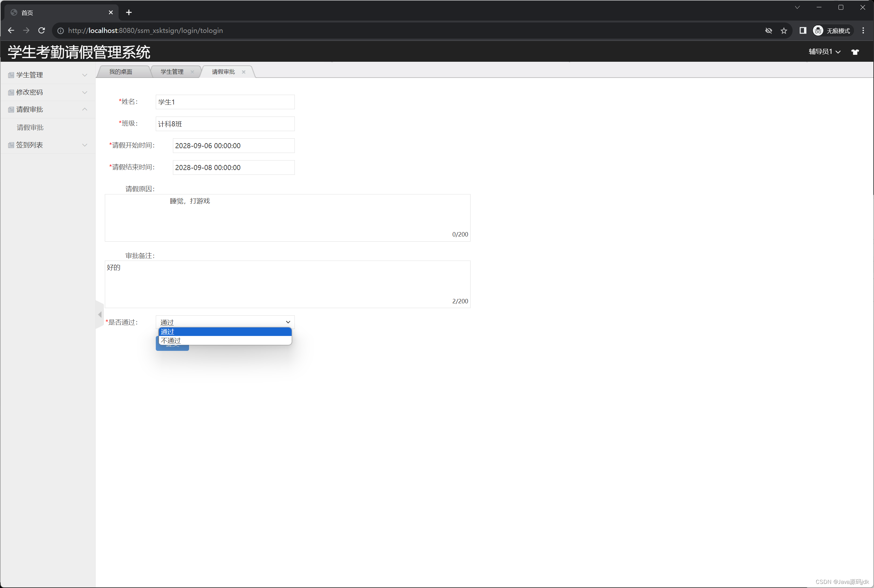874x588 pixels.
Task: Click the 请假审批 sidebar menu icon
Action: [11, 110]
